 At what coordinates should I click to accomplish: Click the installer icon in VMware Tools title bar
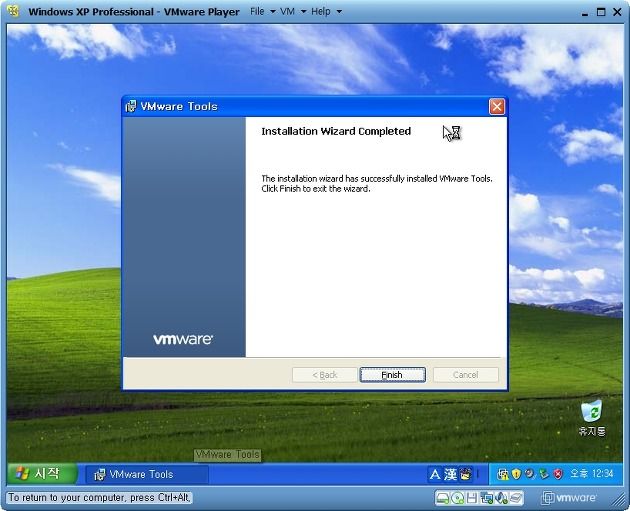pos(131,106)
